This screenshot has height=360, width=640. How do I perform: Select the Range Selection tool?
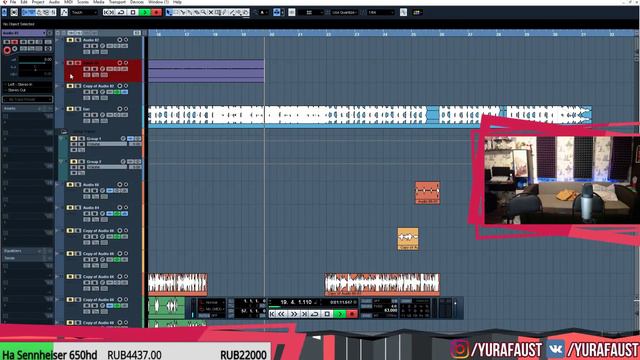click(x=176, y=13)
